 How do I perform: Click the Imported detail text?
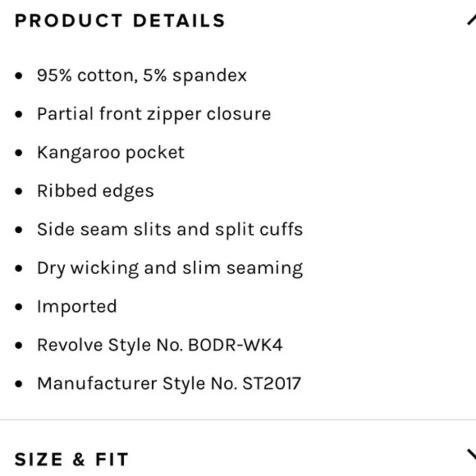(77, 306)
